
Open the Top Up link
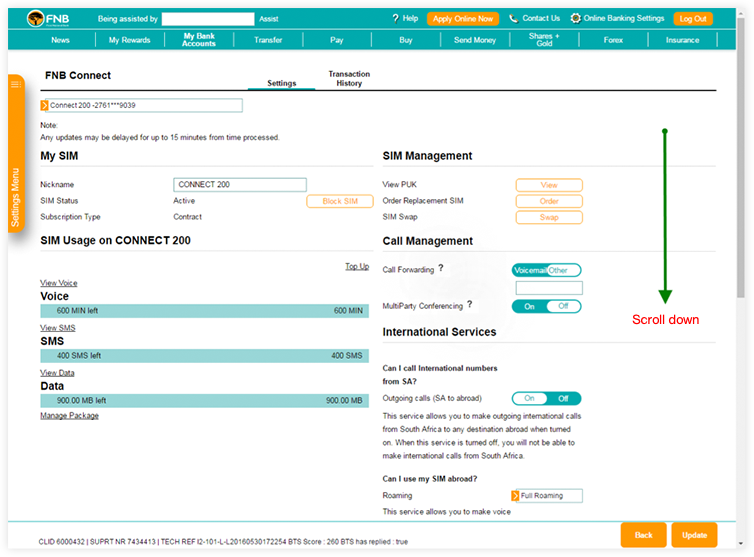point(357,266)
